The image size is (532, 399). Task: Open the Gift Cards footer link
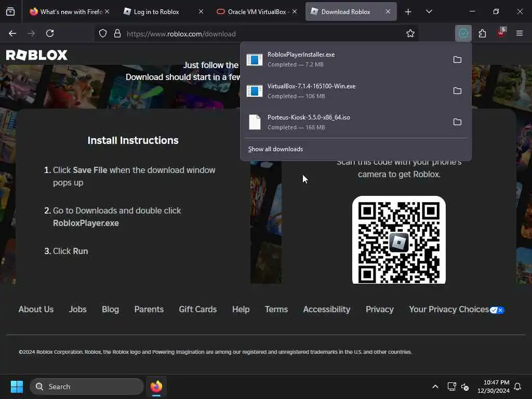[x=198, y=310]
